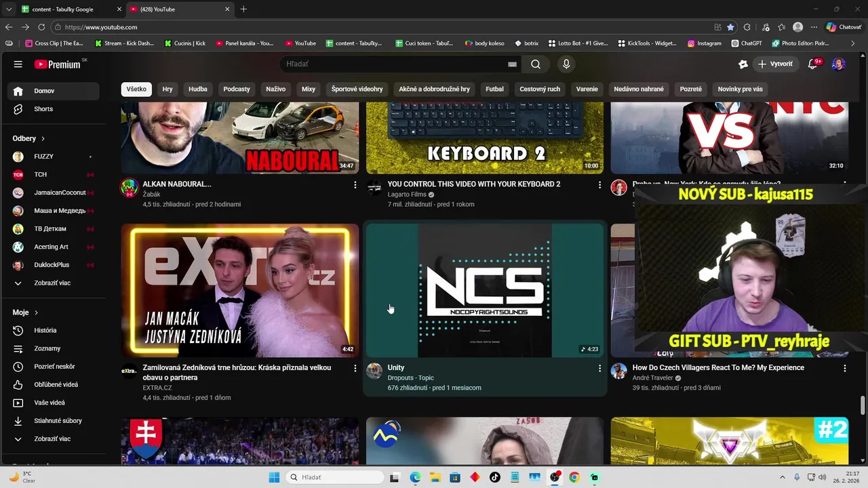Select the Všetko filter chip
This screenshot has height=488, width=868.
(136, 89)
